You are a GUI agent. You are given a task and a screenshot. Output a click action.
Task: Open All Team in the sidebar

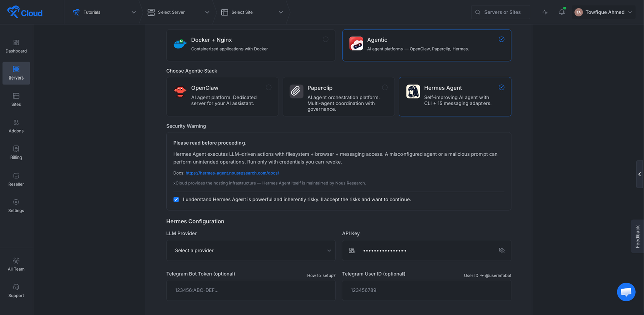(x=16, y=264)
